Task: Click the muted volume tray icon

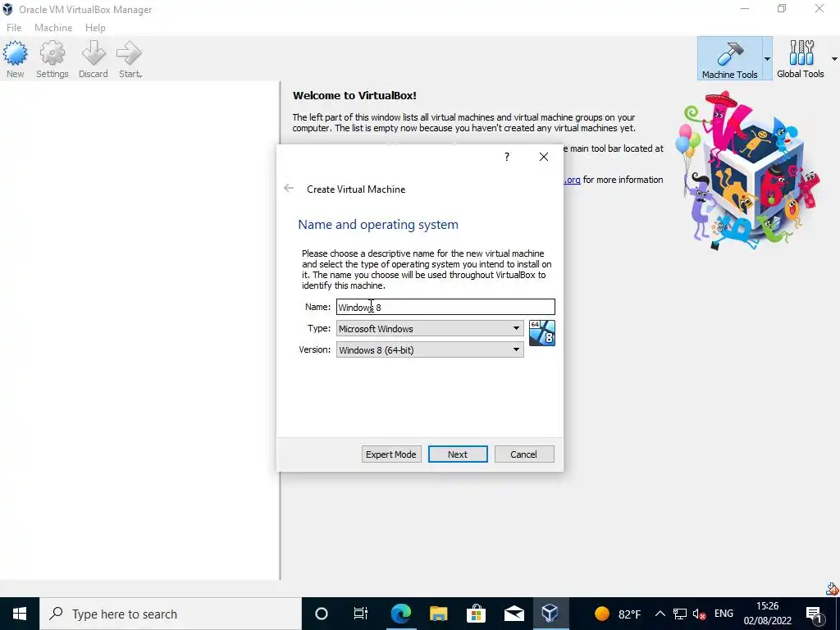Action: pyautogui.click(x=699, y=614)
